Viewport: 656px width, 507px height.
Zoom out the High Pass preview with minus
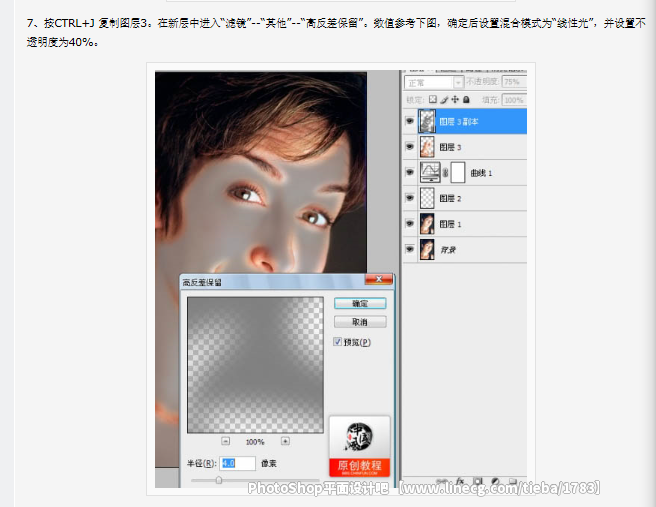(226, 441)
